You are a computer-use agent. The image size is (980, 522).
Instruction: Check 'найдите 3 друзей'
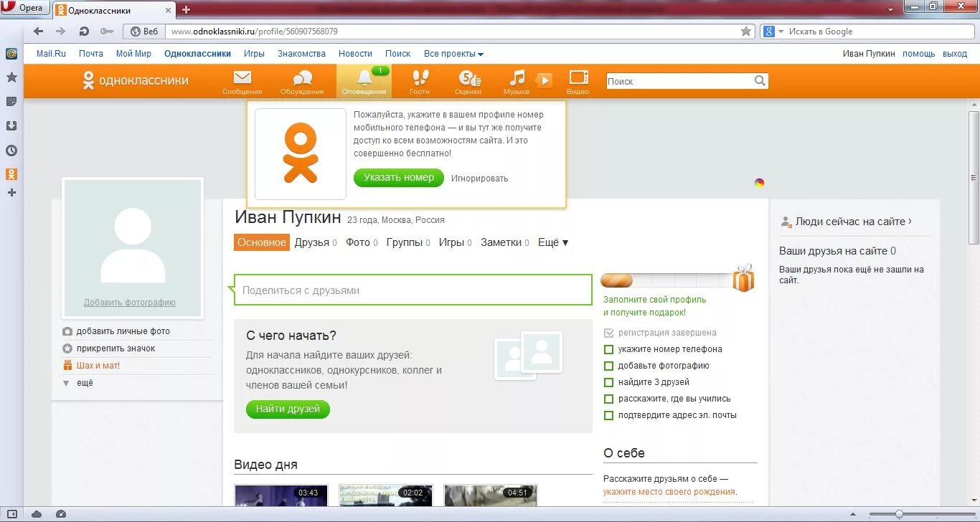pyautogui.click(x=608, y=382)
